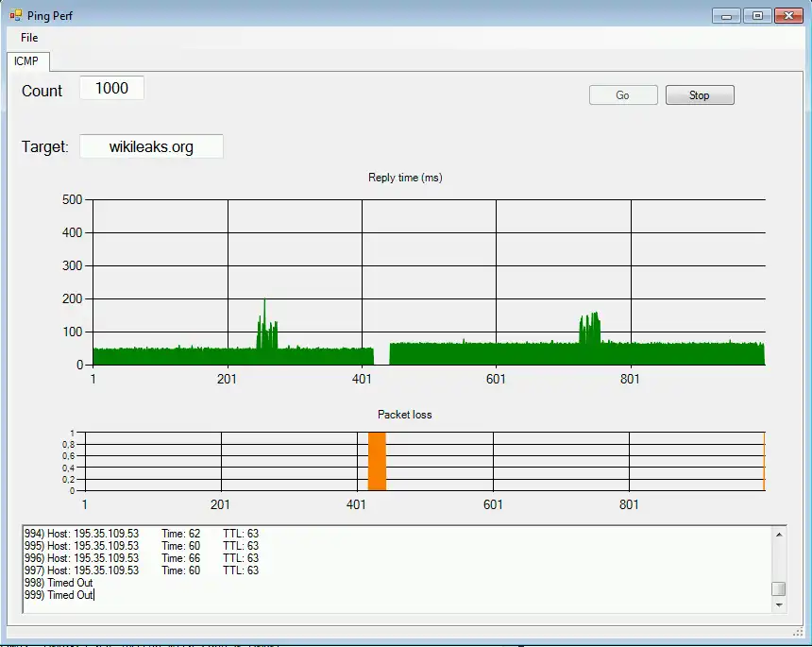The height and width of the screenshot is (647, 812).
Task: Click the 500 label on reply time axis
Action: [73, 200]
